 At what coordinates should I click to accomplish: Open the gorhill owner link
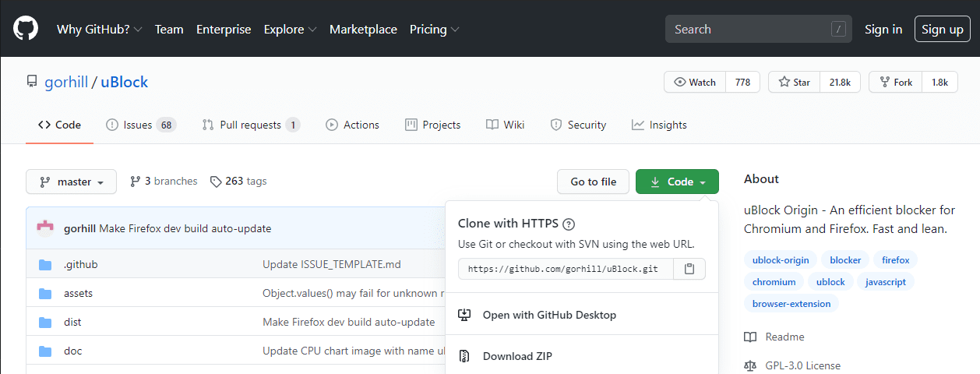pyautogui.click(x=66, y=82)
